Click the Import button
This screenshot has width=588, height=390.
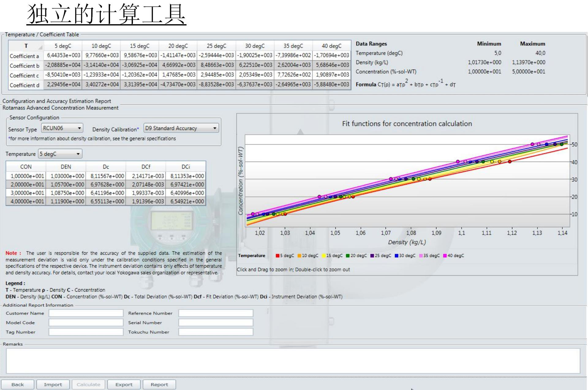[53, 384]
